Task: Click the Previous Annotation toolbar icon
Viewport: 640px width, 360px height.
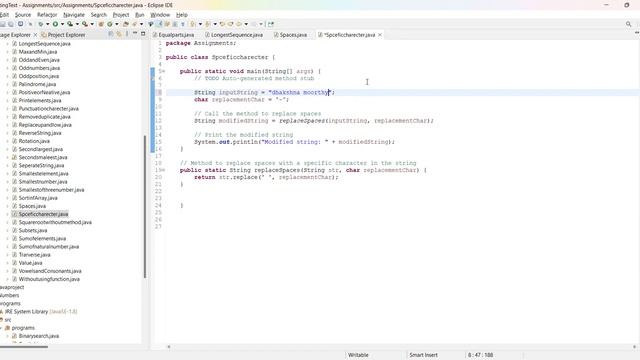Action: coord(207,24)
